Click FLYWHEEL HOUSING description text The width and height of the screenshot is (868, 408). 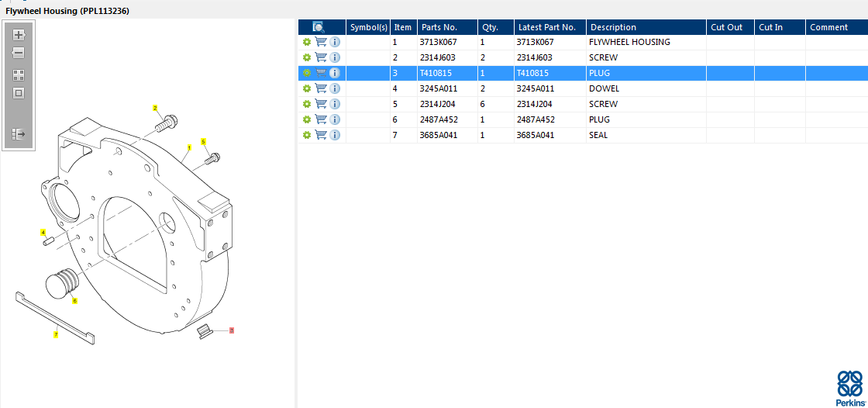(629, 42)
